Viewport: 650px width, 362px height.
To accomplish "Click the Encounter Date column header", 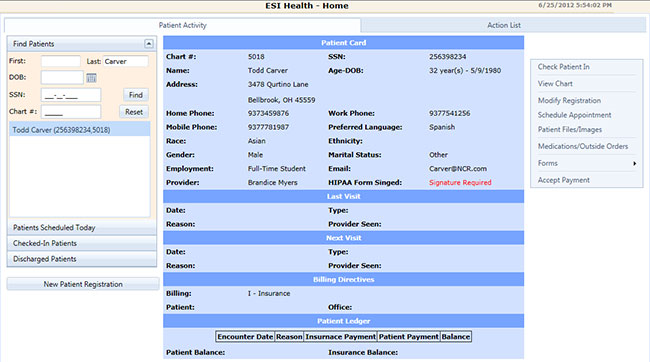I will [x=245, y=337].
